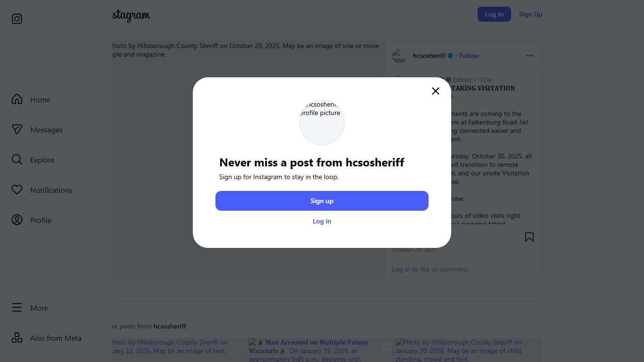Open Notifications heart icon
Image resolution: width=644 pixels, height=362 pixels.
(x=17, y=190)
